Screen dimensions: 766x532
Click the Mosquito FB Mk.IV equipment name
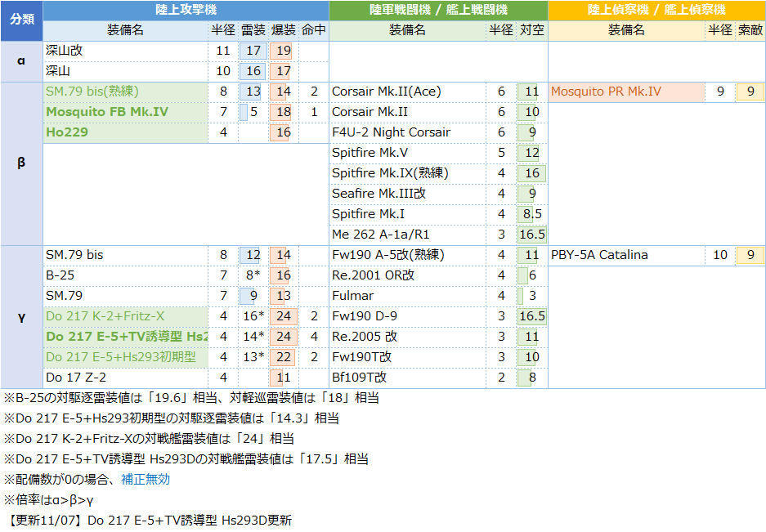(x=107, y=112)
